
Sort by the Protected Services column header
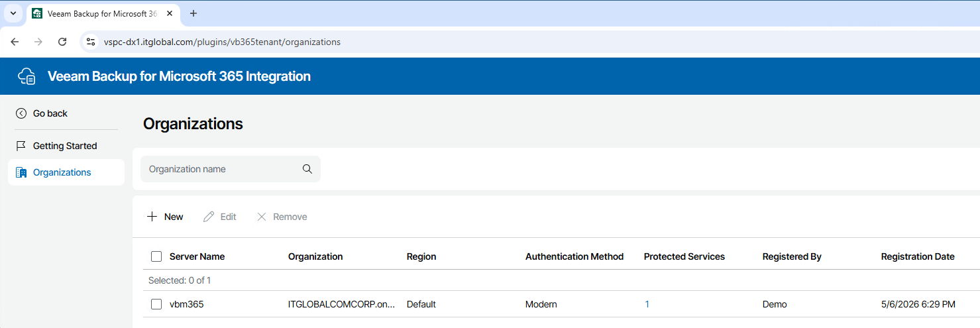pos(684,256)
